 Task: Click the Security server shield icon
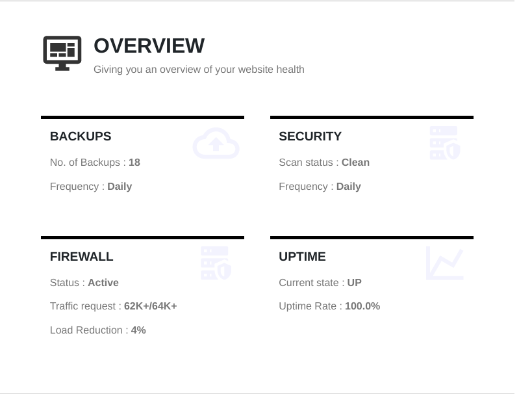444,143
